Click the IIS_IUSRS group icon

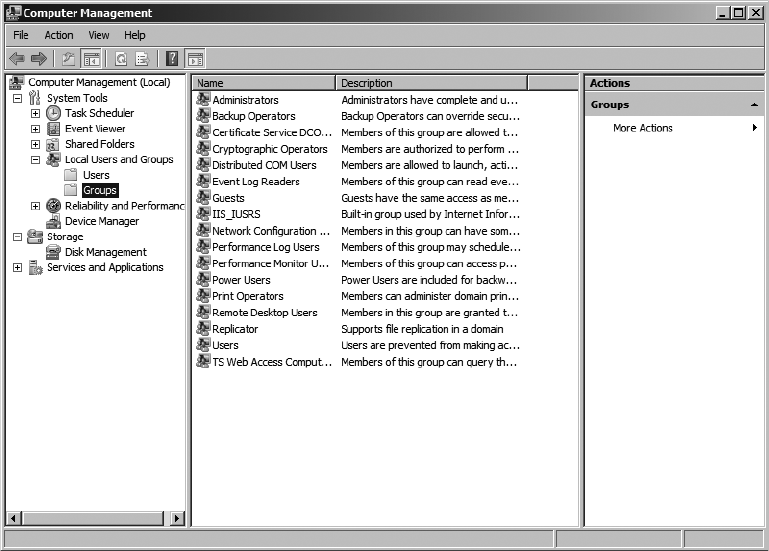[204, 214]
